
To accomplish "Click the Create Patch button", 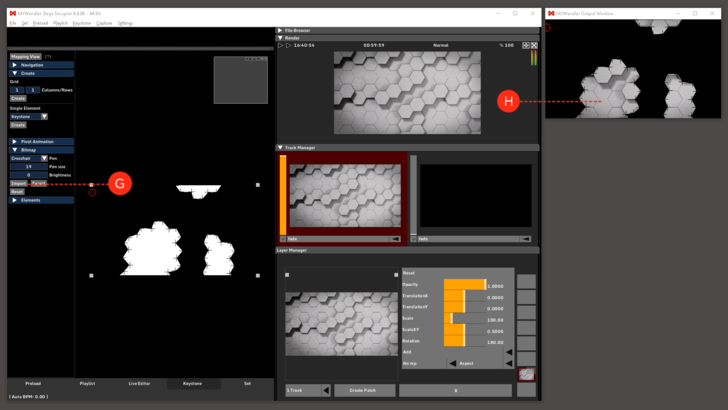I will (364, 390).
